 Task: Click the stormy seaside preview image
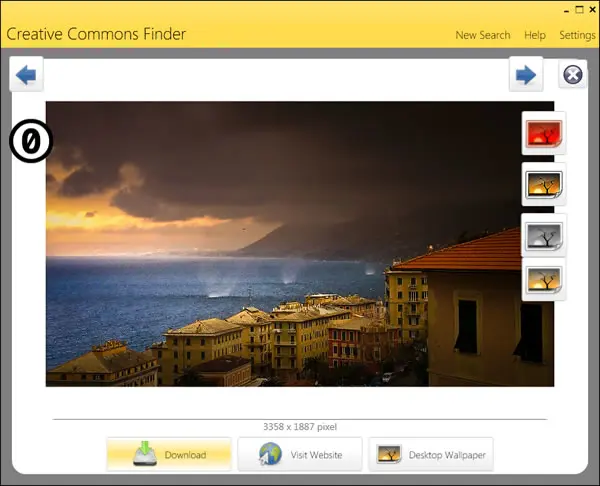[300, 244]
